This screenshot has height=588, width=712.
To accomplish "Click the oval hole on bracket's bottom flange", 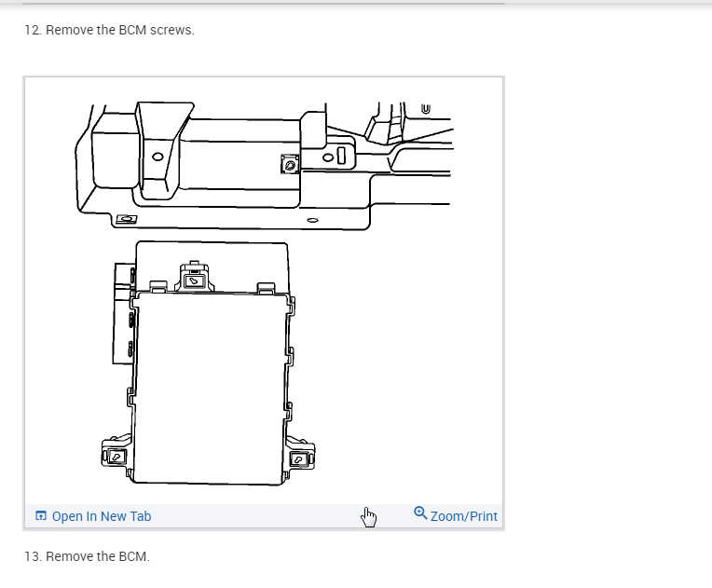I will coord(313,220).
